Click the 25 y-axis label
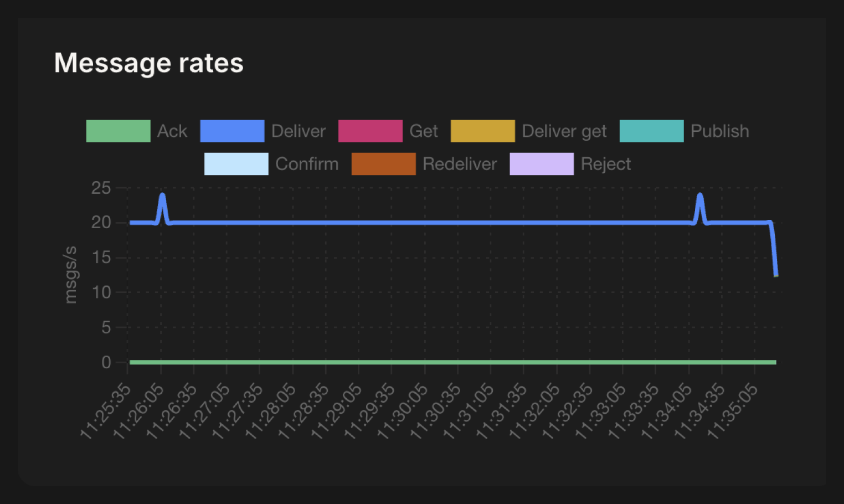The image size is (844, 504). pyautogui.click(x=101, y=188)
